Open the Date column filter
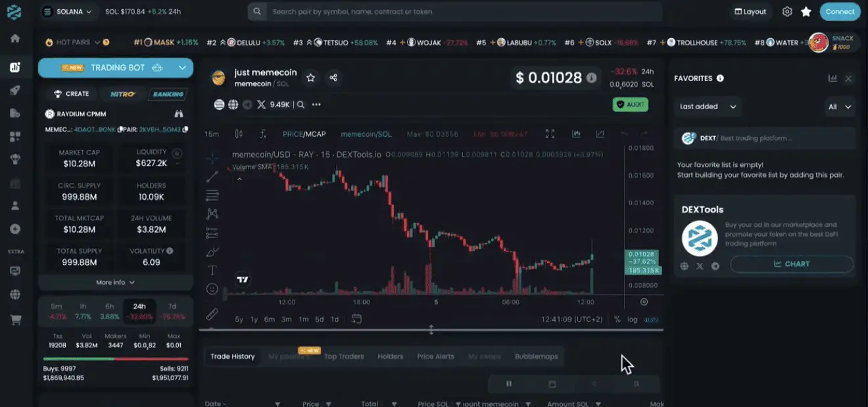Image resolution: width=868 pixels, height=407 pixels. click(277, 404)
